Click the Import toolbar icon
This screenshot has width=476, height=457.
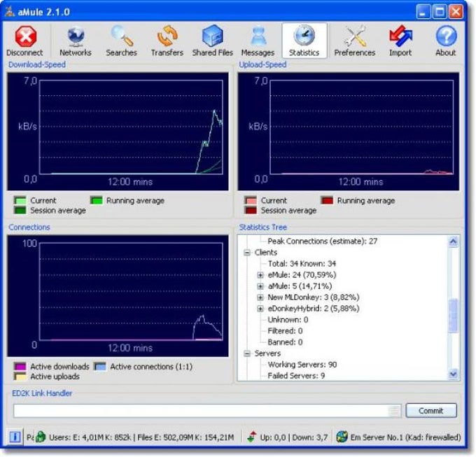pos(400,41)
